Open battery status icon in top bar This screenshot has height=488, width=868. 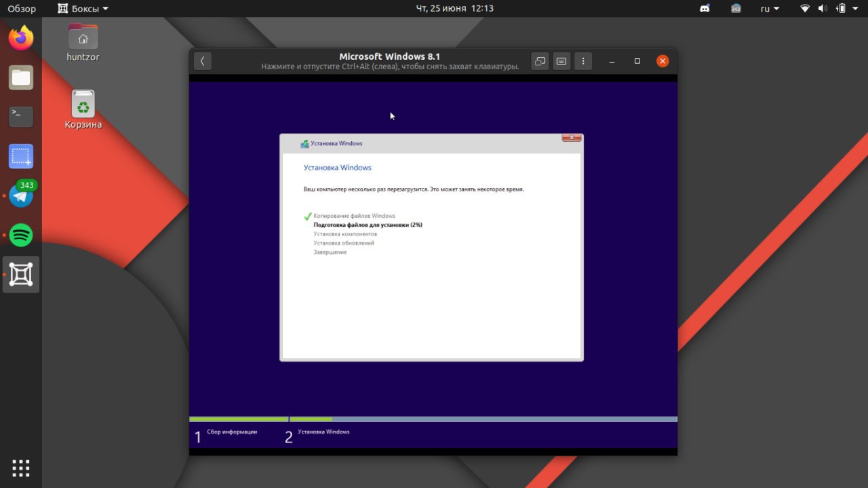tap(842, 9)
